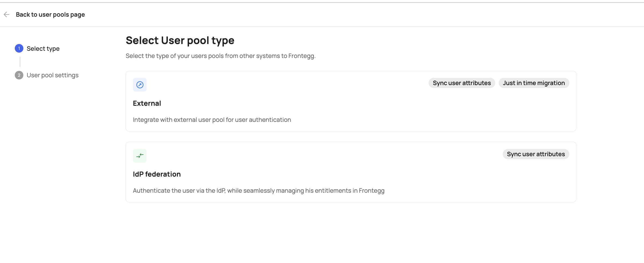Screen dimensions: 644x263
Task: Choose the 'External' card title
Action: (x=147, y=103)
